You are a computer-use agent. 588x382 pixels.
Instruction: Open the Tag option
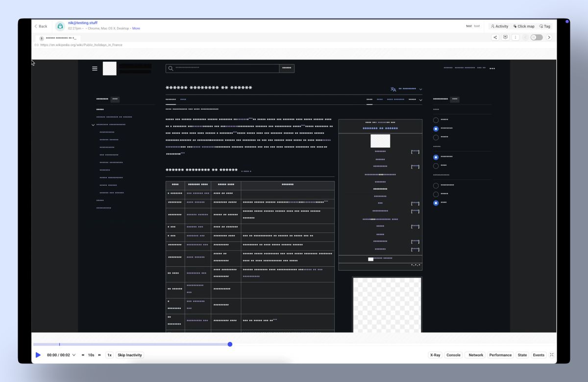tap(545, 26)
